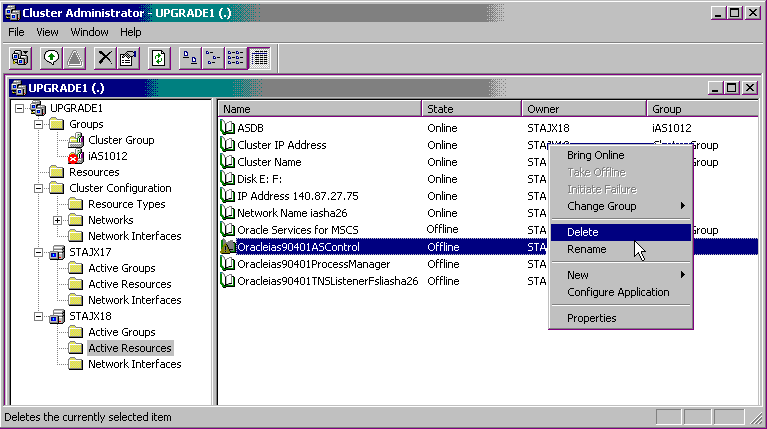
Task: Select Resources folder in the tree
Action: 94,172
